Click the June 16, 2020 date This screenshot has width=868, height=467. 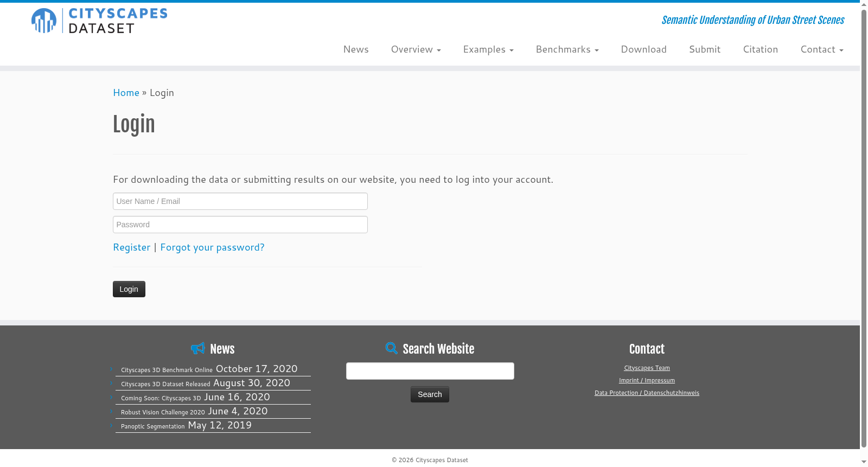(x=237, y=397)
